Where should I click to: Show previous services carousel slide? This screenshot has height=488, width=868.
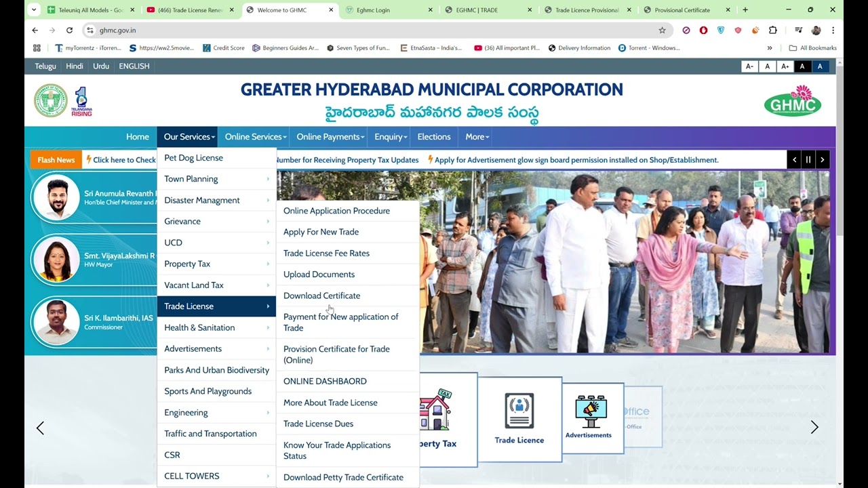tap(40, 428)
